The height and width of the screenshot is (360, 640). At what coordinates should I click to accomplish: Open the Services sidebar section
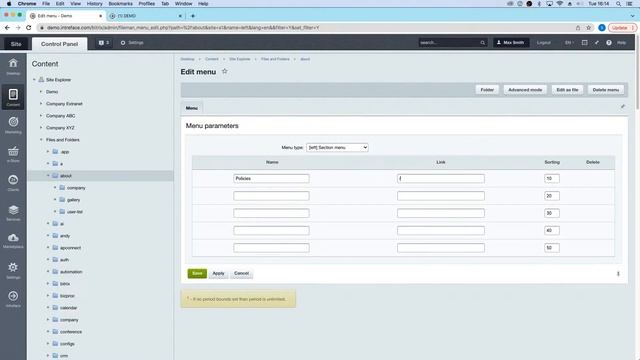point(13,213)
